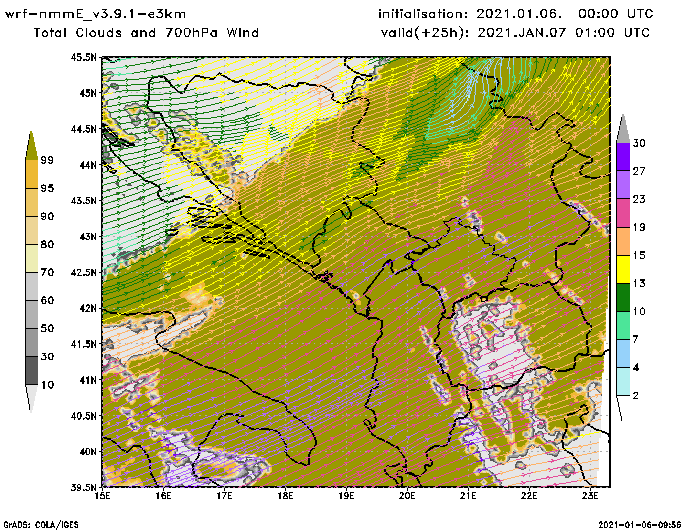Click the wind legend lavender swatch between 23 and 27
The width and height of the screenshot is (700, 530).
point(623,185)
